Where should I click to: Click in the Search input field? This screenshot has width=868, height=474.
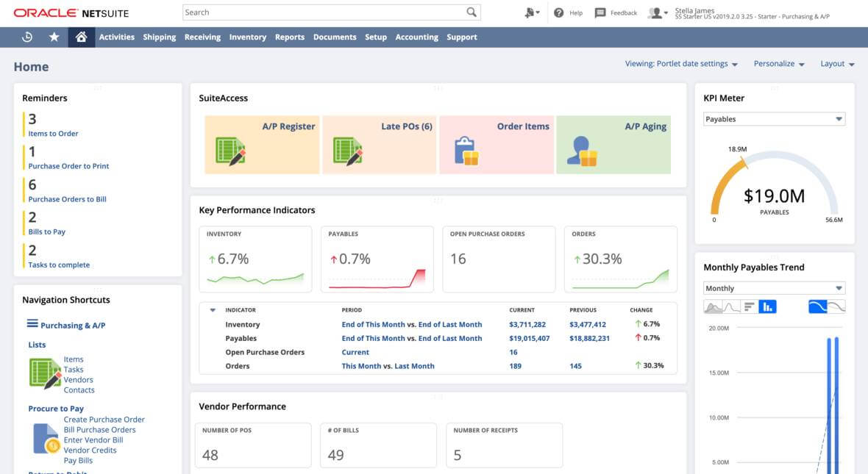[x=324, y=12]
